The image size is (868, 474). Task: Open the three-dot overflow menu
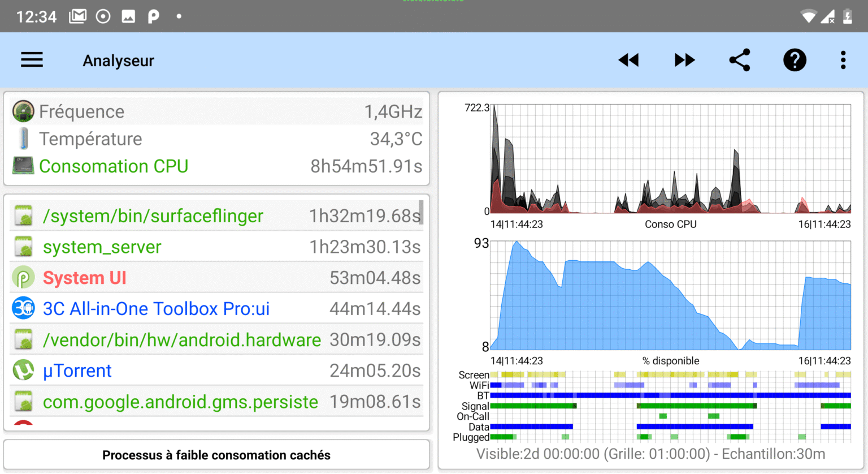point(843,60)
